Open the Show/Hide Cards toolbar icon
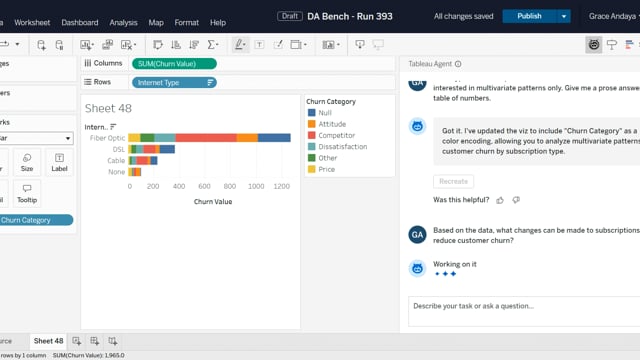Screen dimensions: 640x360 [331, 45]
